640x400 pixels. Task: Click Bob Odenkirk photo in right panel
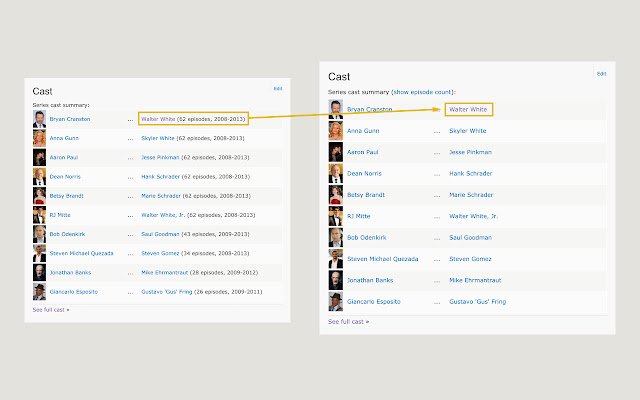[x=336, y=238]
